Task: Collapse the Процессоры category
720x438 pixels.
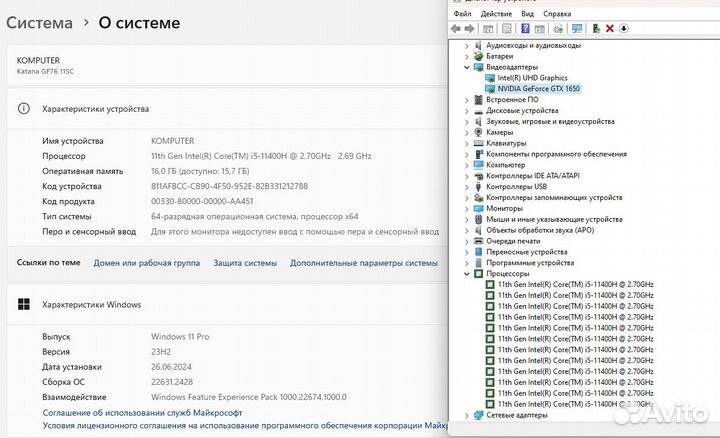Action: (x=467, y=273)
